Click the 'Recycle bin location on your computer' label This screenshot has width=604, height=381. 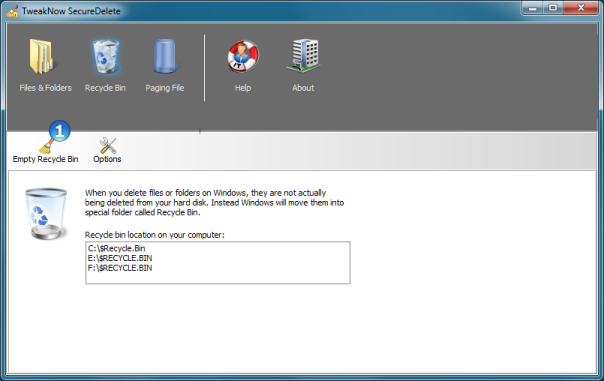click(x=154, y=235)
